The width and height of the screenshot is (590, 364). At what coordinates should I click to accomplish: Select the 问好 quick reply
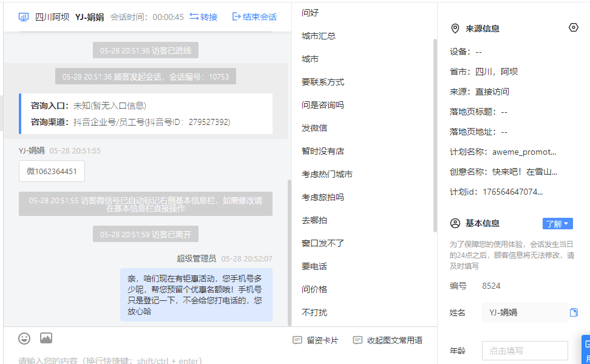click(x=310, y=13)
